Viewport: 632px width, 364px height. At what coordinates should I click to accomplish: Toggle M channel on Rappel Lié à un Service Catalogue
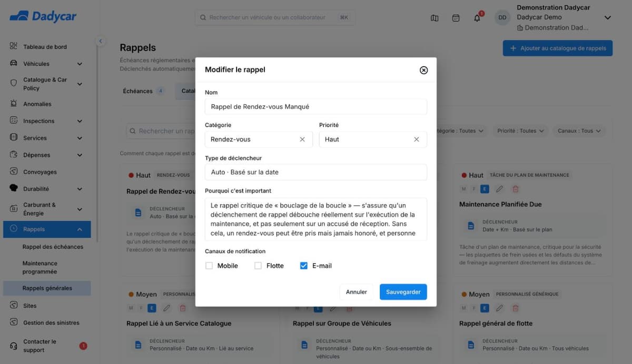click(131, 308)
